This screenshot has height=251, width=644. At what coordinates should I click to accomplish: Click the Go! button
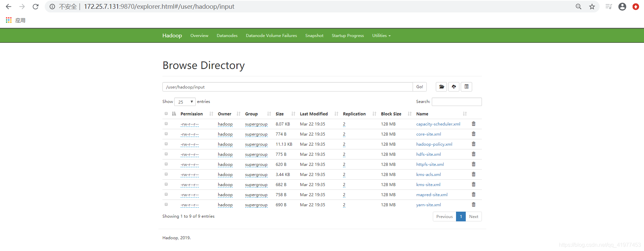click(420, 87)
